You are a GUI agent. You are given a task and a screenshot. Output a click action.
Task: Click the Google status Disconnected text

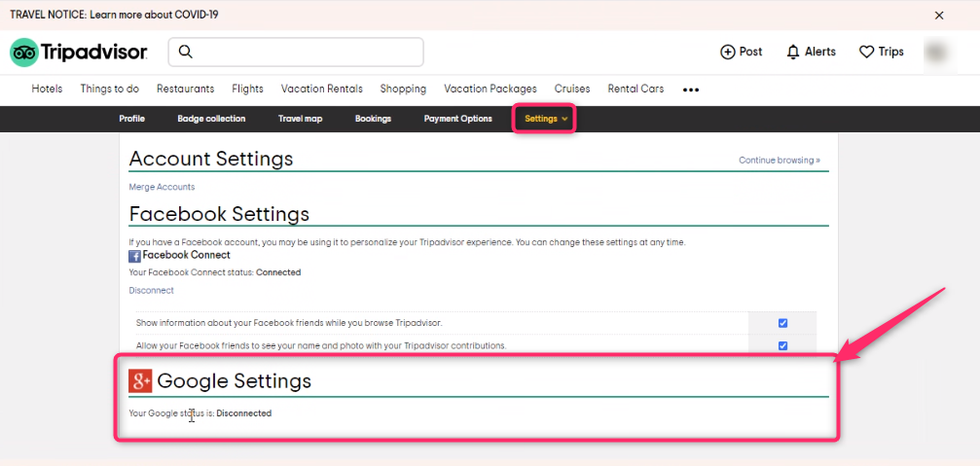(x=243, y=412)
